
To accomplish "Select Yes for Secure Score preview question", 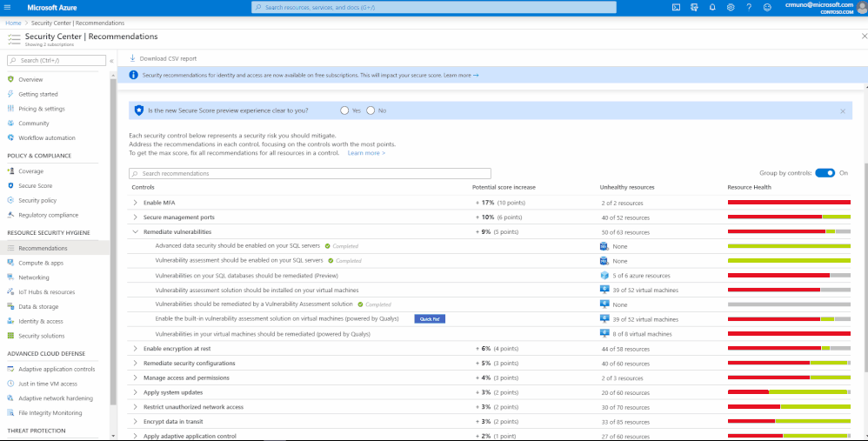I will tap(344, 110).
